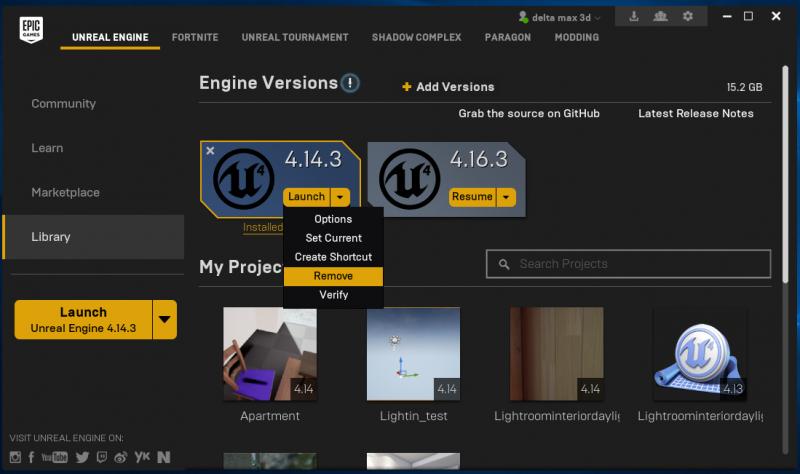This screenshot has width=800, height=474.
Task: Click the sidebar Launch Unreal Engine 4.14.3 button
Action: coord(83,319)
